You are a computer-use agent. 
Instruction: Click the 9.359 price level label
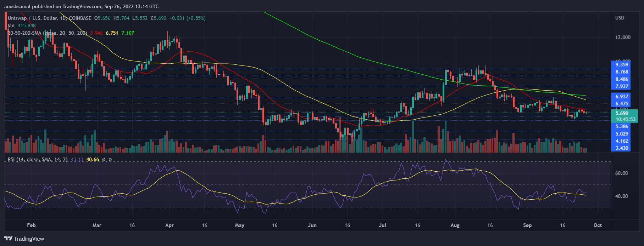(x=622, y=65)
